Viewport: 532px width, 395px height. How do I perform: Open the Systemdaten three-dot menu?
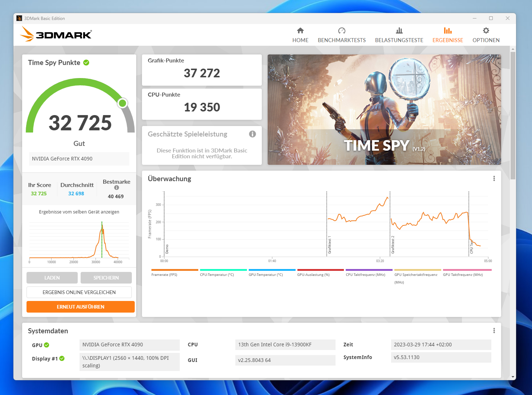tap(494, 331)
